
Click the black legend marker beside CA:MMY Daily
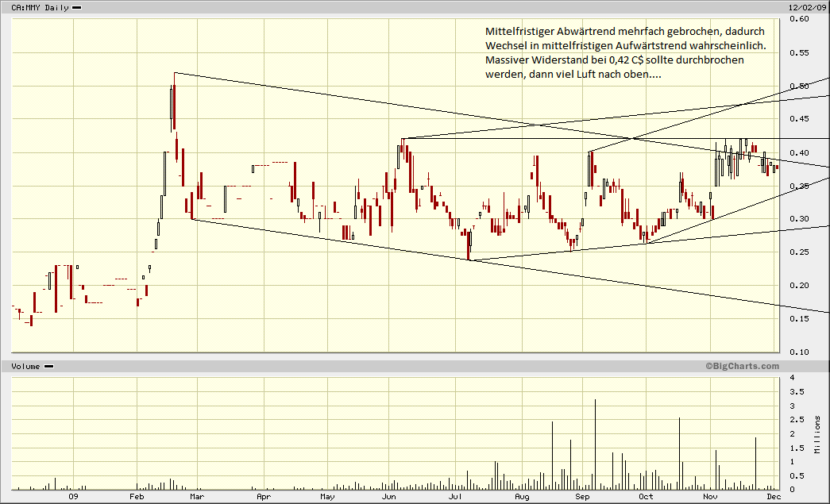[x=76, y=7]
